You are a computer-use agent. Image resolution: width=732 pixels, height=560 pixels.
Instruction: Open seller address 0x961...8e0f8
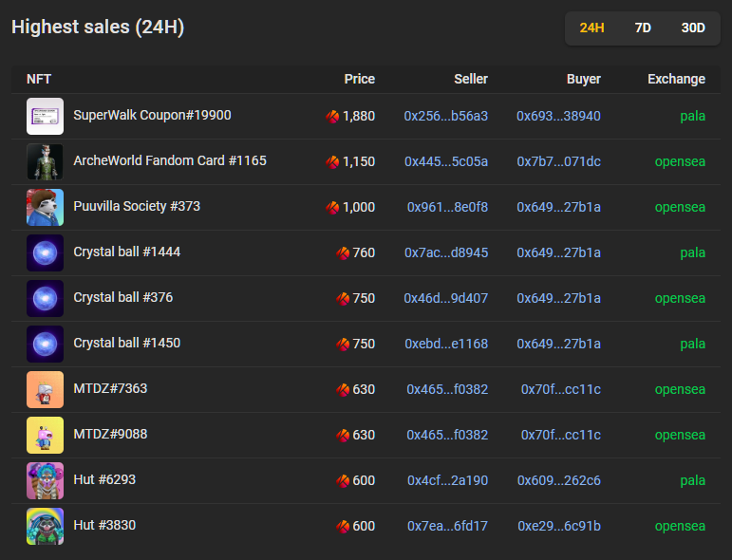(447, 207)
